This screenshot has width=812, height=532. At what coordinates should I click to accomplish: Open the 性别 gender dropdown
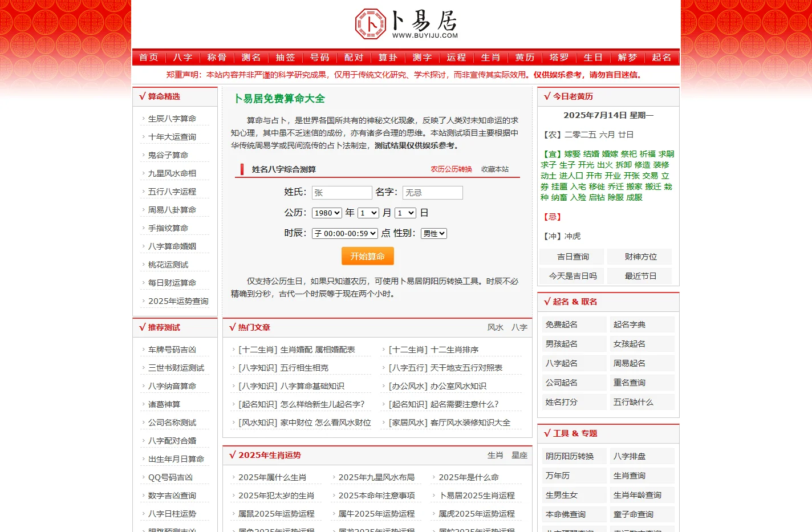click(434, 233)
